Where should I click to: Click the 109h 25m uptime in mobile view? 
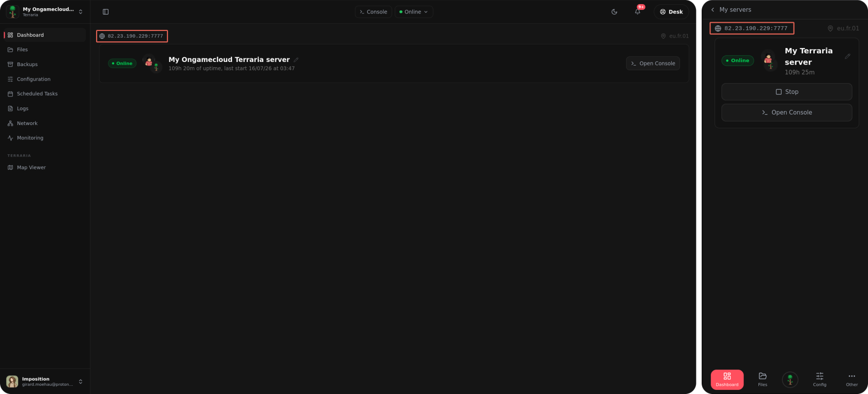(x=800, y=72)
